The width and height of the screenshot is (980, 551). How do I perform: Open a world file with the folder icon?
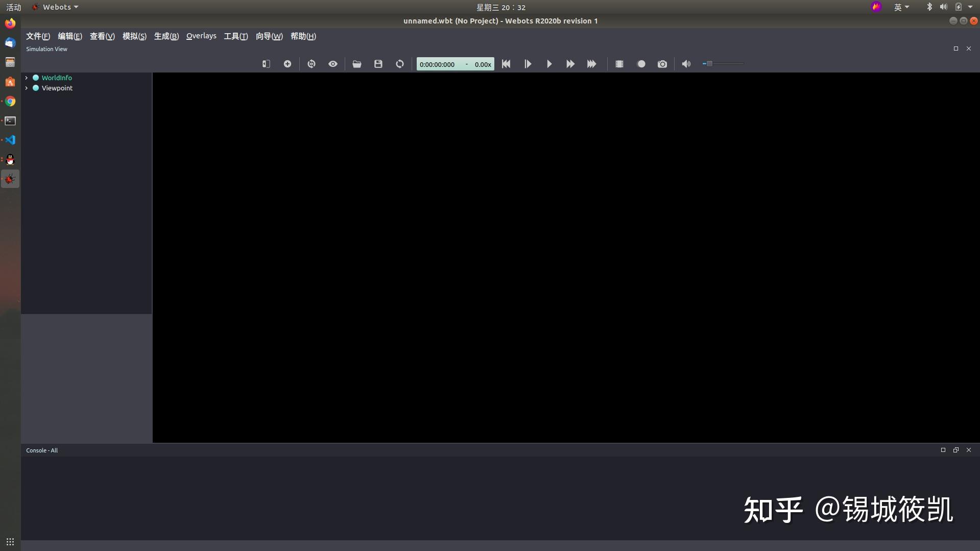[x=357, y=64]
